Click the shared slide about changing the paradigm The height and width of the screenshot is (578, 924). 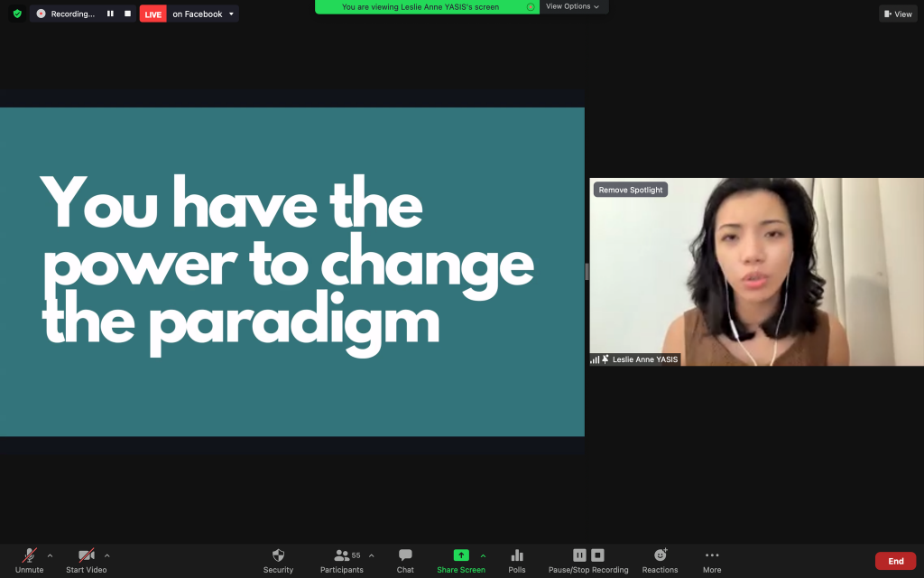click(292, 272)
